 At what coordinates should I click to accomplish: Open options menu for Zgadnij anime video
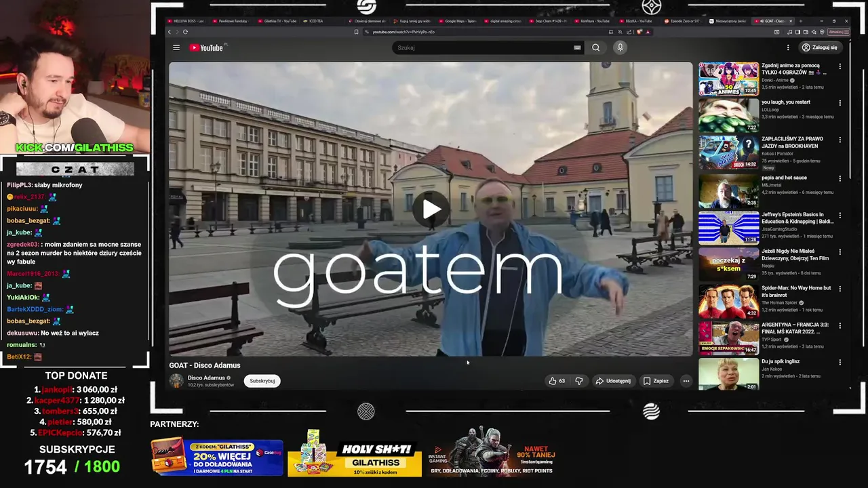(840, 66)
